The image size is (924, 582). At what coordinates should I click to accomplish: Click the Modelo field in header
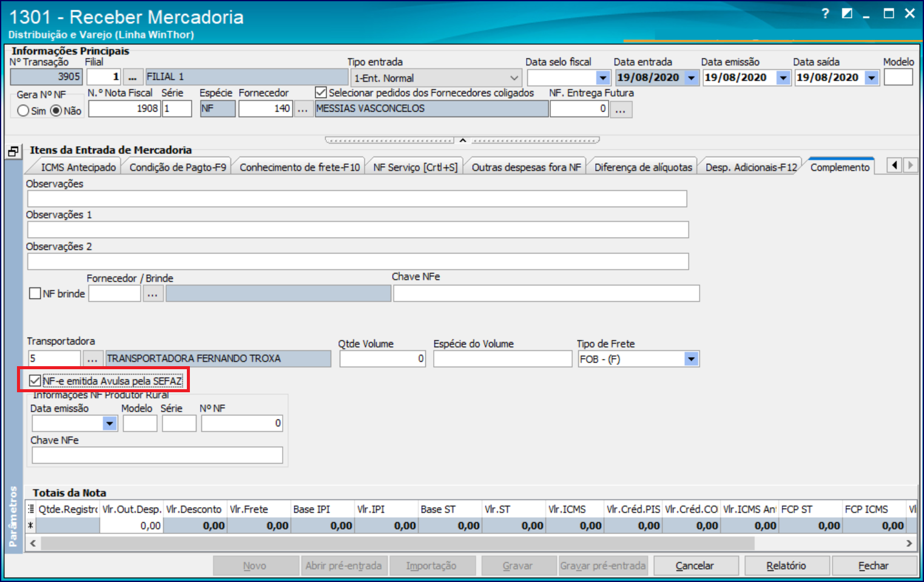(899, 77)
